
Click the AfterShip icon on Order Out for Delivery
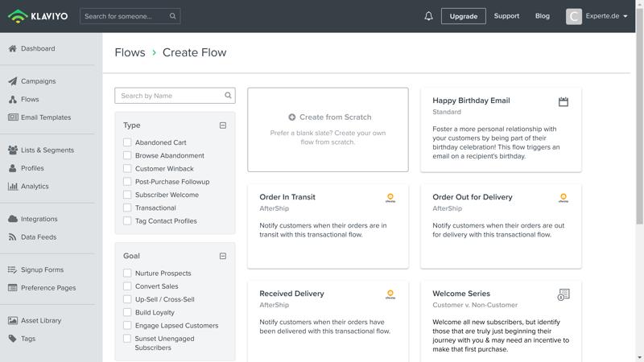coord(563,198)
